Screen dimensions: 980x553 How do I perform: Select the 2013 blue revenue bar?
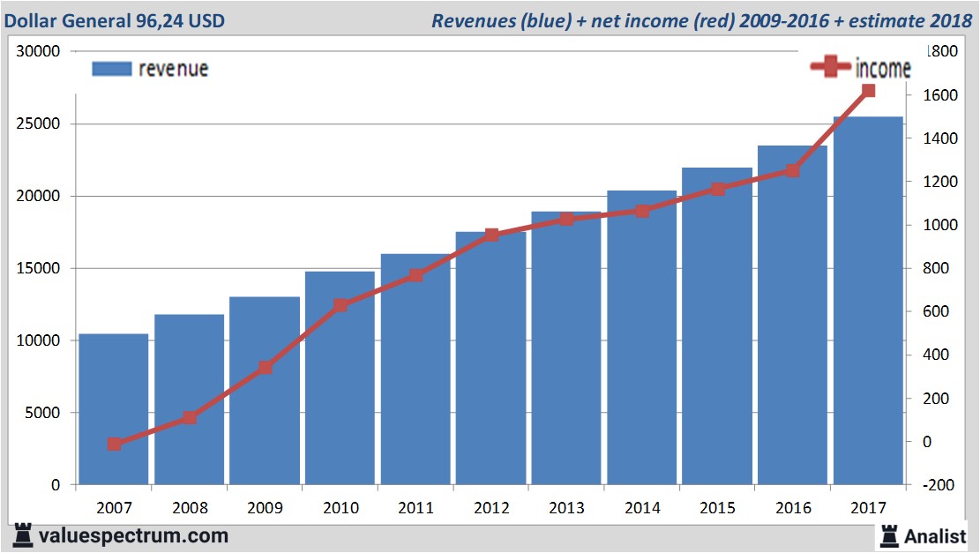click(x=566, y=348)
